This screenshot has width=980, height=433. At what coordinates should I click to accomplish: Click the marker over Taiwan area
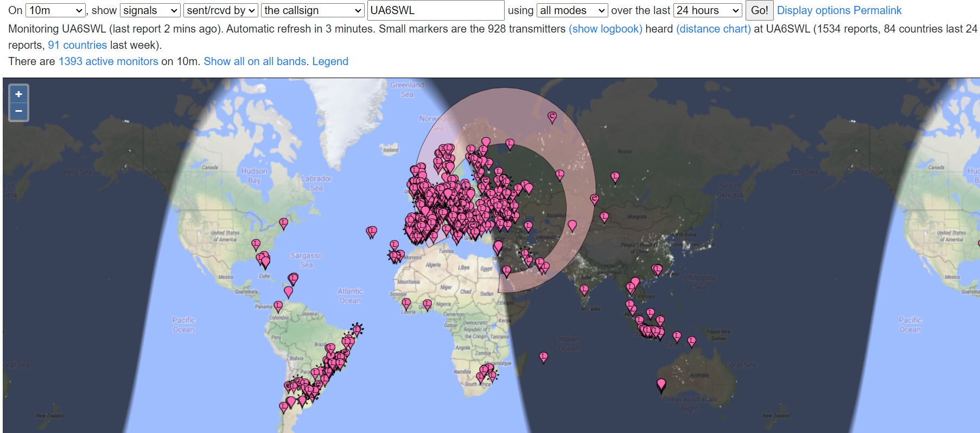657,270
